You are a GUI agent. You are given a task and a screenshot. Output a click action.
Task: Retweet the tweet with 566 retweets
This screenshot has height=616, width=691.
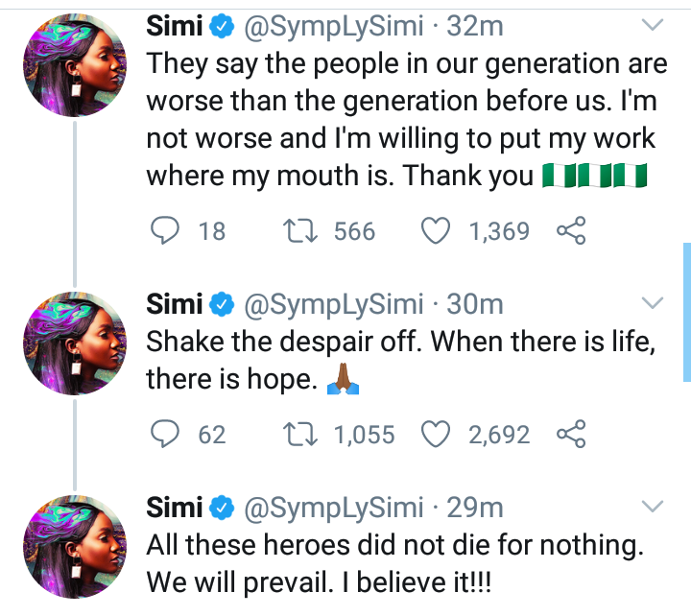[x=299, y=231]
